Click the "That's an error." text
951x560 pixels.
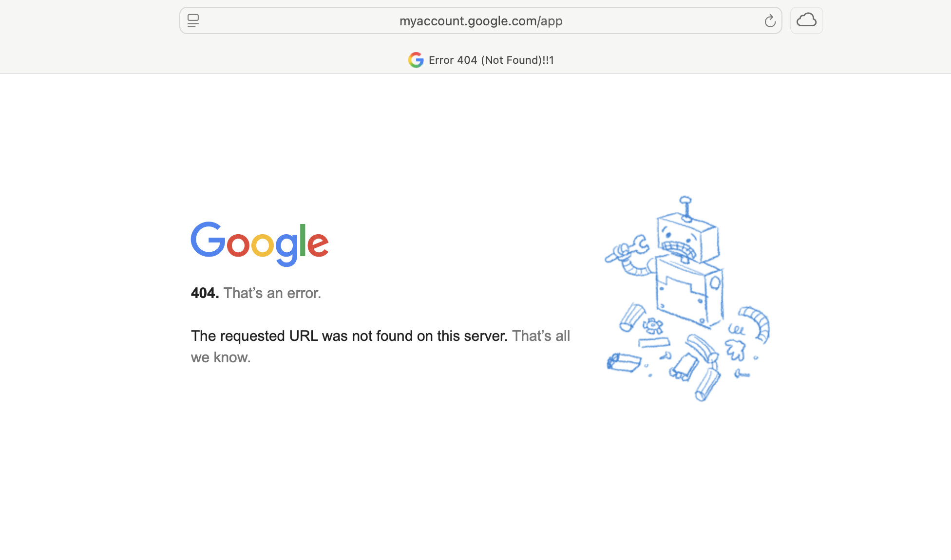tap(272, 293)
